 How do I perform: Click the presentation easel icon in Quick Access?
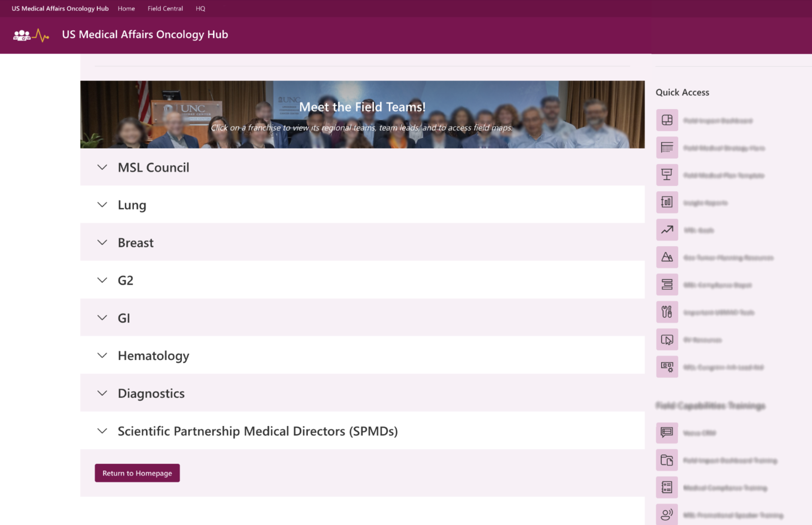667,175
